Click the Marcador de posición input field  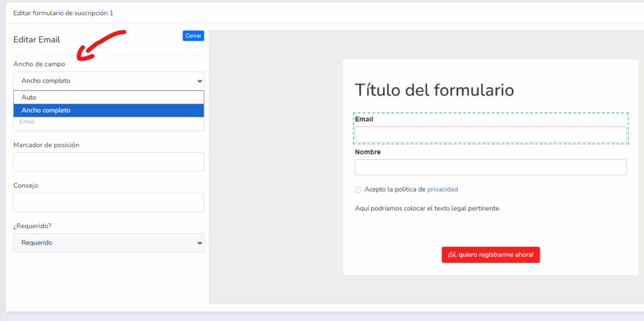[108, 162]
